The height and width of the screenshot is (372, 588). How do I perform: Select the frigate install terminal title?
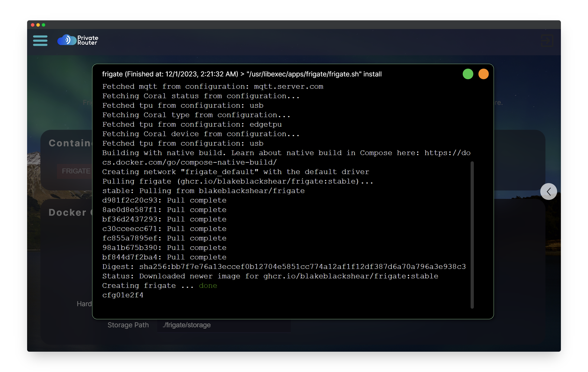click(x=241, y=74)
